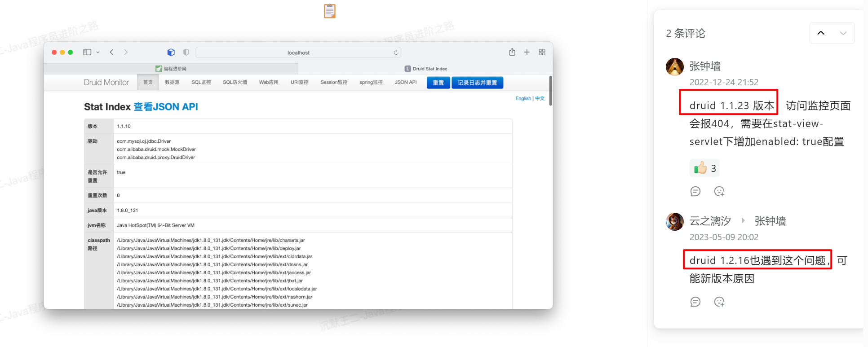
Task: Open the 数据源 menu item
Action: click(172, 82)
